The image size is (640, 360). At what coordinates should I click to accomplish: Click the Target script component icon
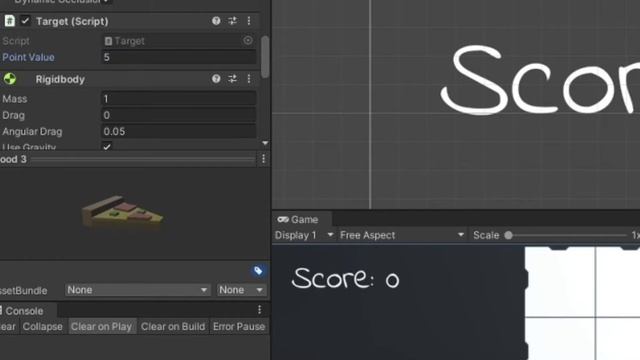(x=9, y=21)
